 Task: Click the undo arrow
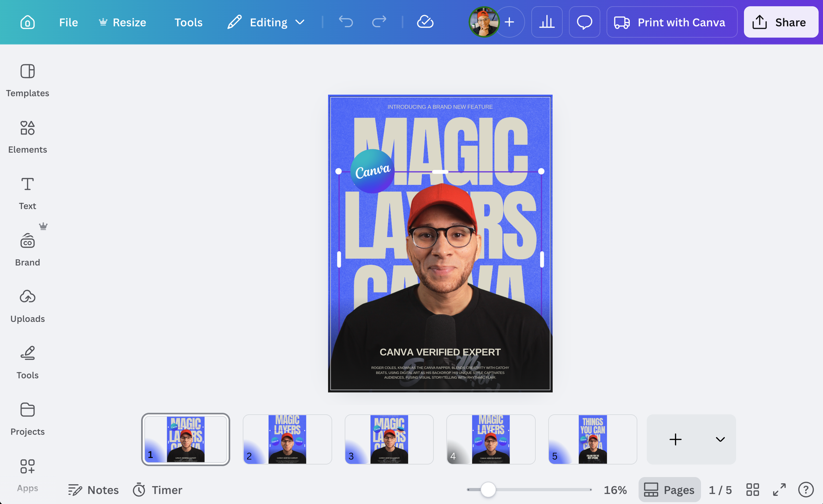tap(346, 22)
